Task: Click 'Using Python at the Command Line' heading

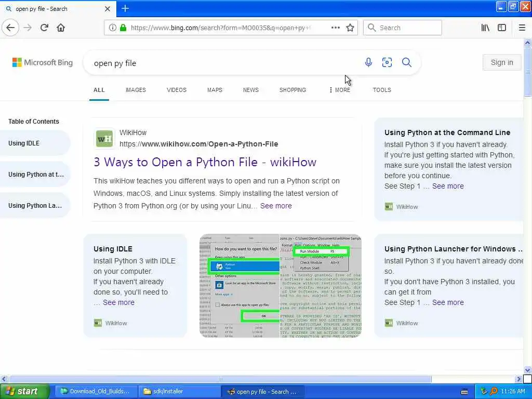Action: coord(447,132)
